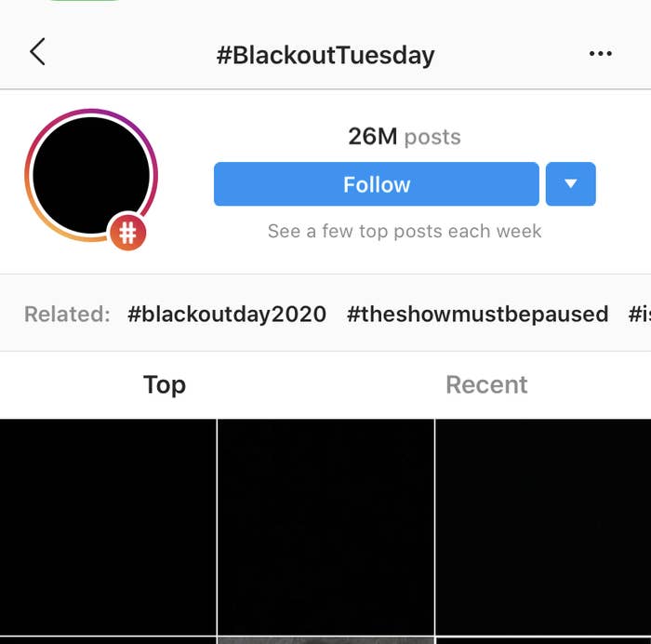Image resolution: width=651 pixels, height=644 pixels.
Task: Expand the dropdown arrow beside Follow
Action: coord(570,184)
